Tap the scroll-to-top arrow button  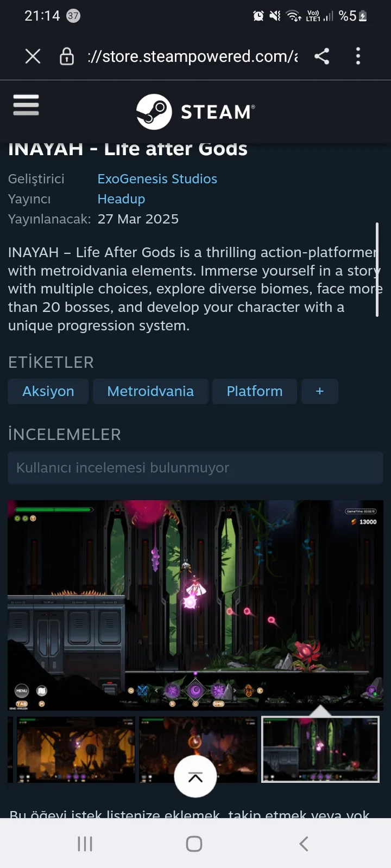[x=195, y=776]
